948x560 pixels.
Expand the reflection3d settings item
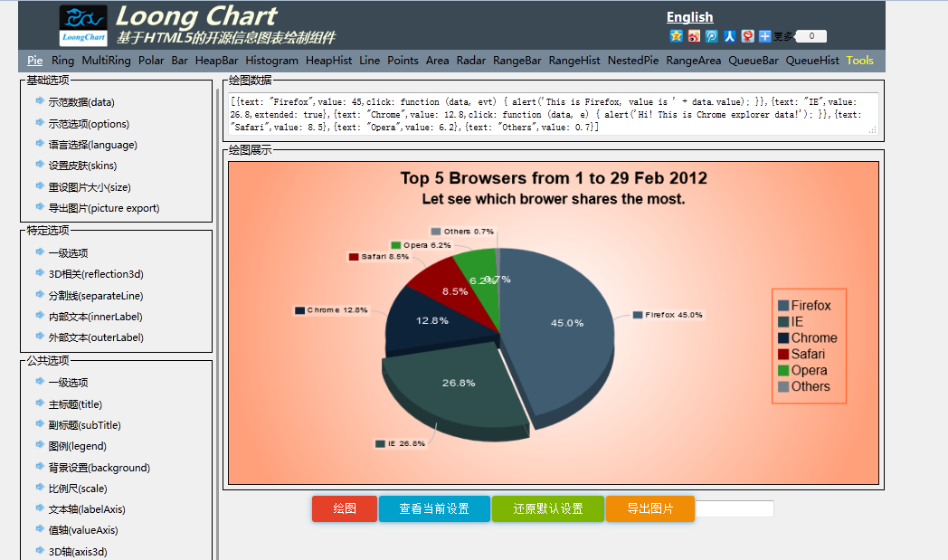click(x=95, y=274)
